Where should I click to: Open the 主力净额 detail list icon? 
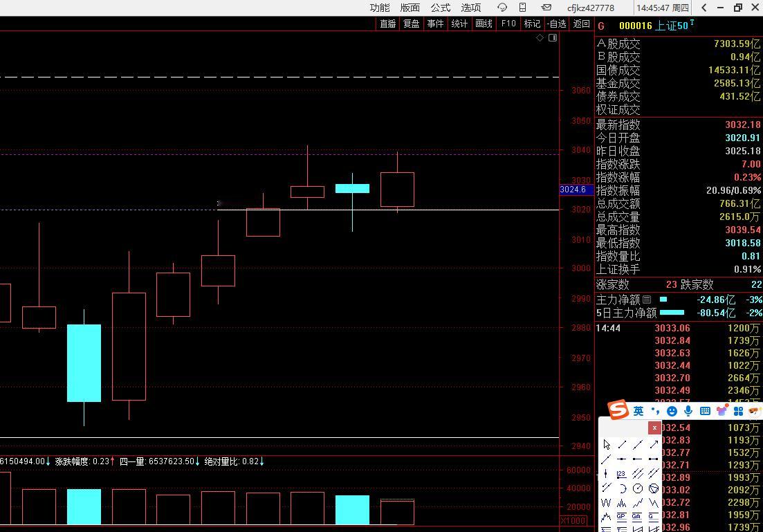coord(647,300)
